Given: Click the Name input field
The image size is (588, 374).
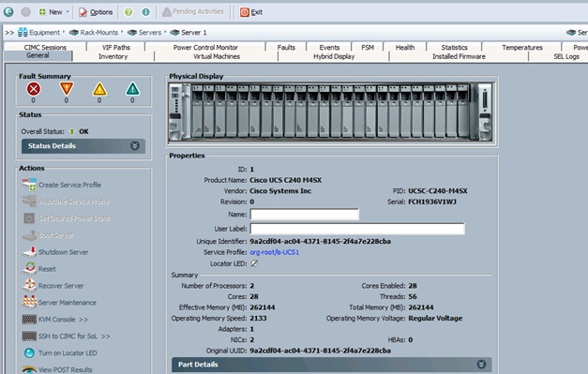Looking at the screenshot, I should (305, 215).
